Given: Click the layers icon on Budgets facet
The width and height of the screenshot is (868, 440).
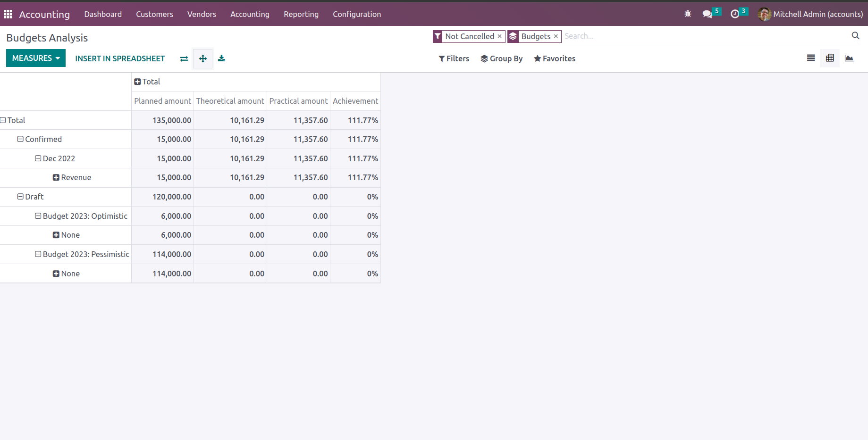Looking at the screenshot, I should pos(513,36).
